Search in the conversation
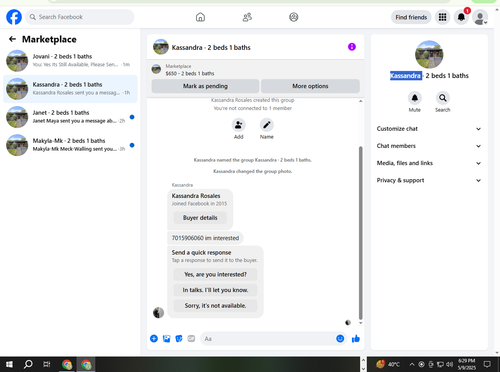 [443, 98]
